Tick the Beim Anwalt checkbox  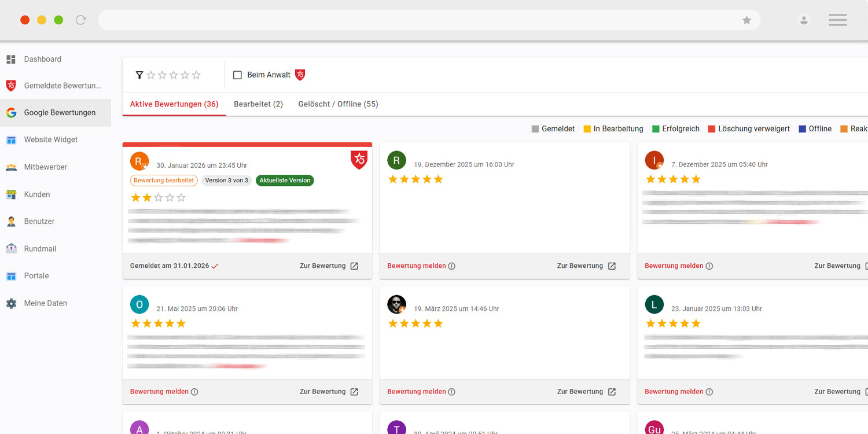coord(237,75)
